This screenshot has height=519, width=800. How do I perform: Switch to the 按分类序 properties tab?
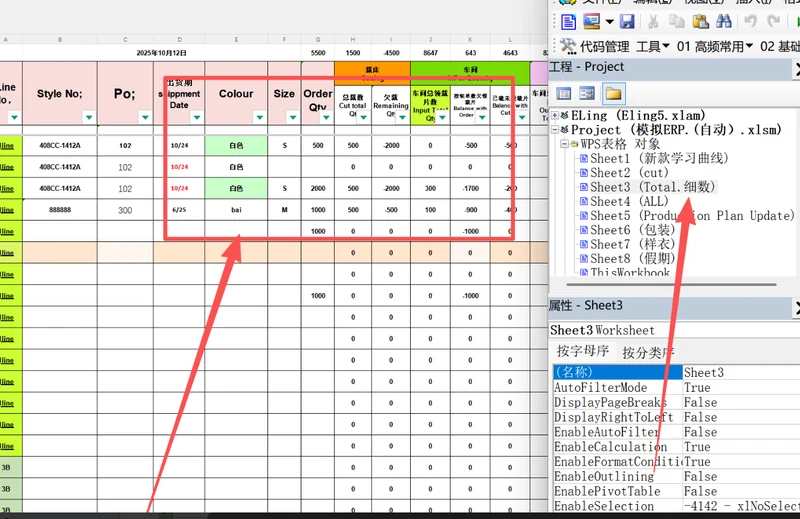pyautogui.click(x=648, y=352)
